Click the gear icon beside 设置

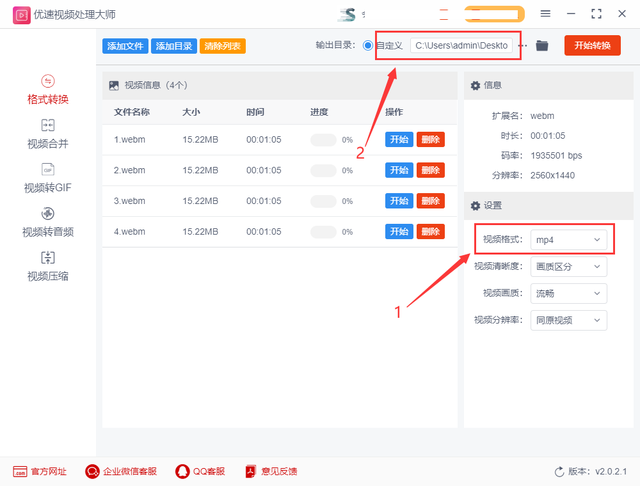tap(475, 205)
